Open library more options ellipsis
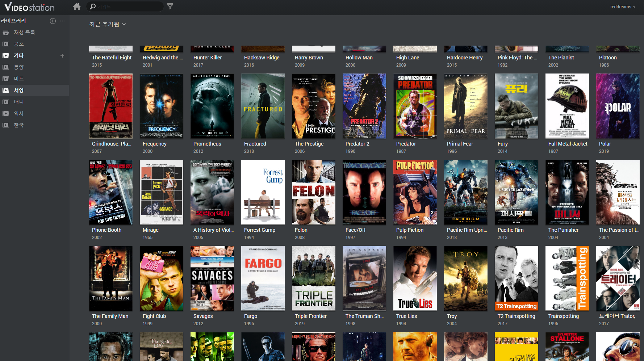The width and height of the screenshot is (644, 361). tap(62, 21)
